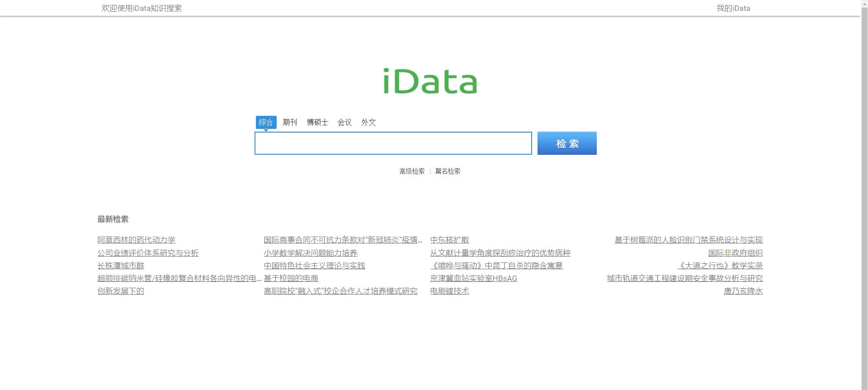Switch to the 期刊 tab
This screenshot has height=390, width=868.
(x=290, y=122)
